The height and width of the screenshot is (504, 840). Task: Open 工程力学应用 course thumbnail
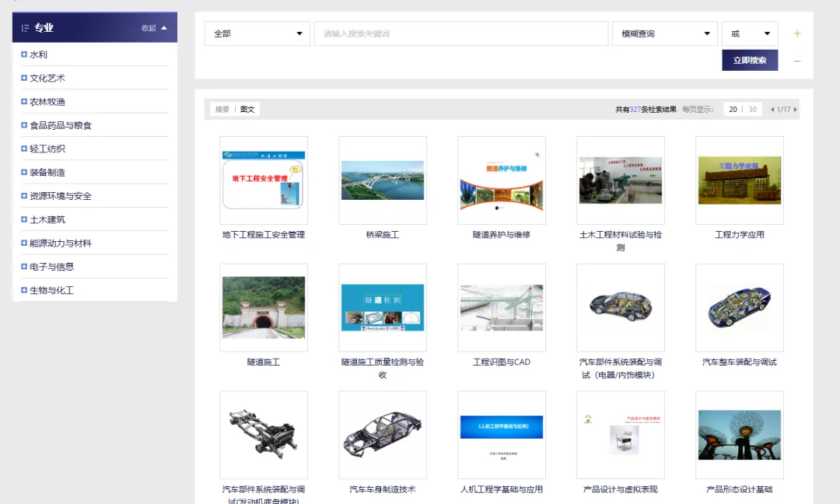(740, 180)
